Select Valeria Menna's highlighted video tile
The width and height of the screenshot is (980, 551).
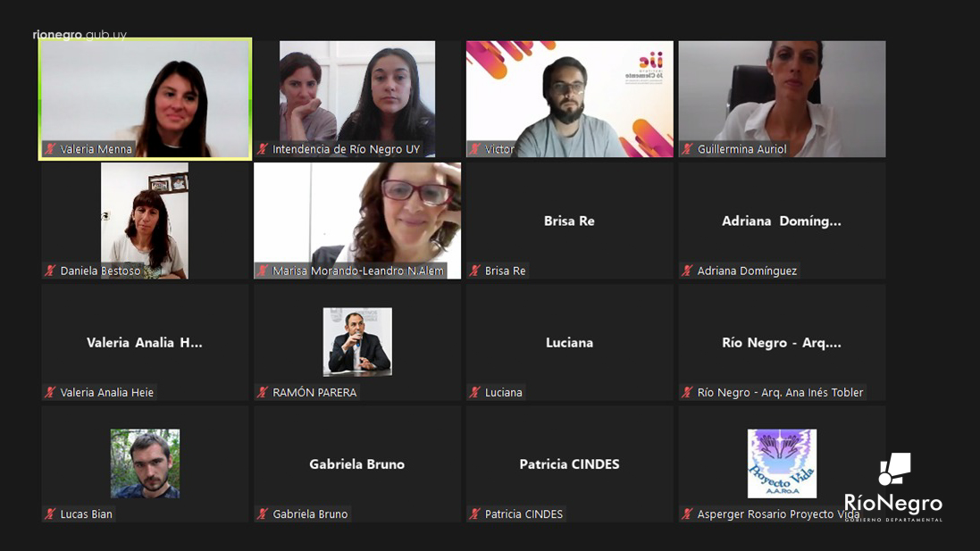click(x=145, y=99)
